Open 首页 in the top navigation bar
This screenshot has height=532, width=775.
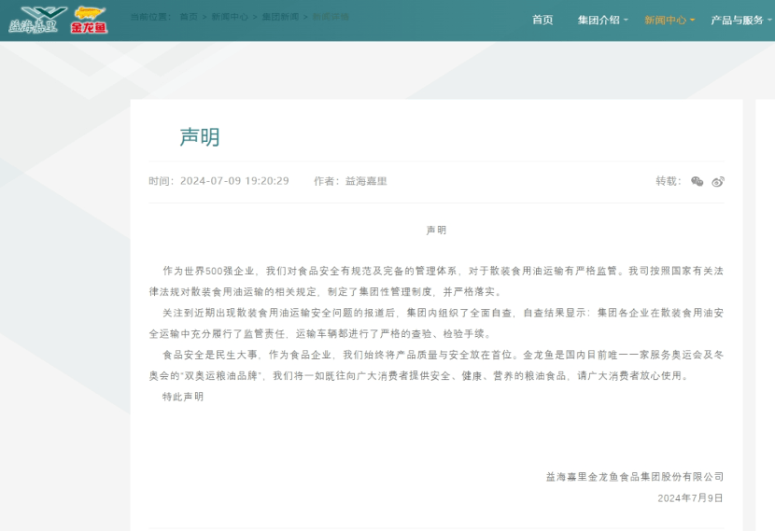click(542, 20)
